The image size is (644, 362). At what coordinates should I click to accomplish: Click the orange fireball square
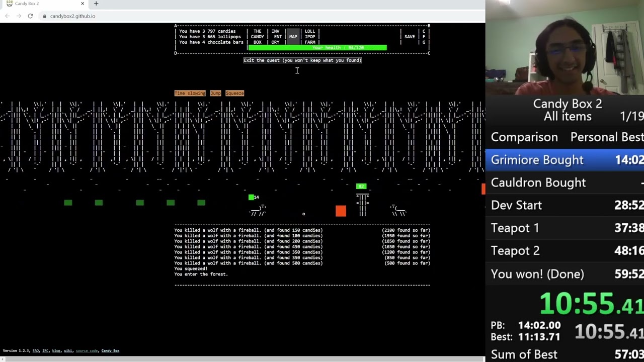click(341, 211)
